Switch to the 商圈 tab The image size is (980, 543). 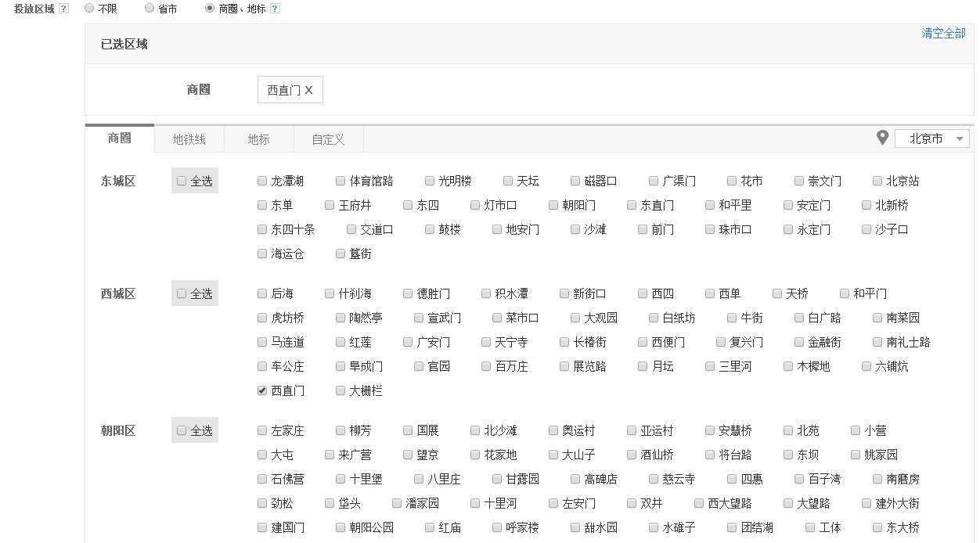(x=120, y=138)
